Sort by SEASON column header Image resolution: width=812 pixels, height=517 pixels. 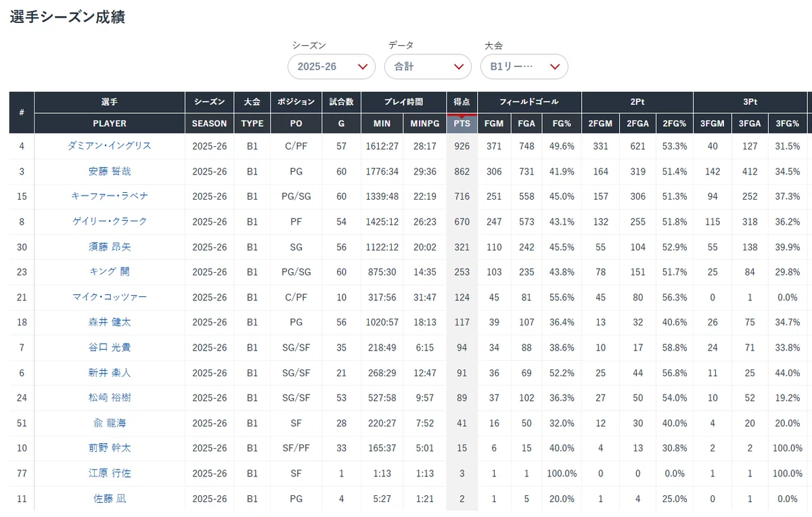(209, 124)
